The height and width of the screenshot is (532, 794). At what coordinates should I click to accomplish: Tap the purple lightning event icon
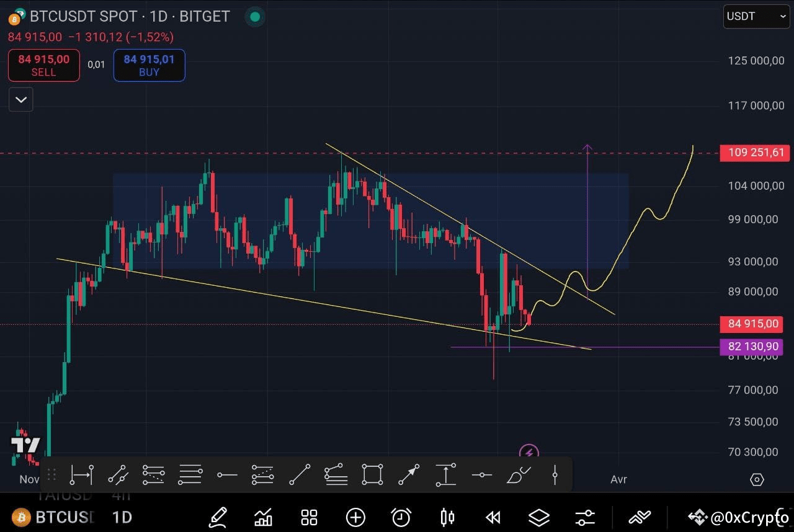[529, 452]
